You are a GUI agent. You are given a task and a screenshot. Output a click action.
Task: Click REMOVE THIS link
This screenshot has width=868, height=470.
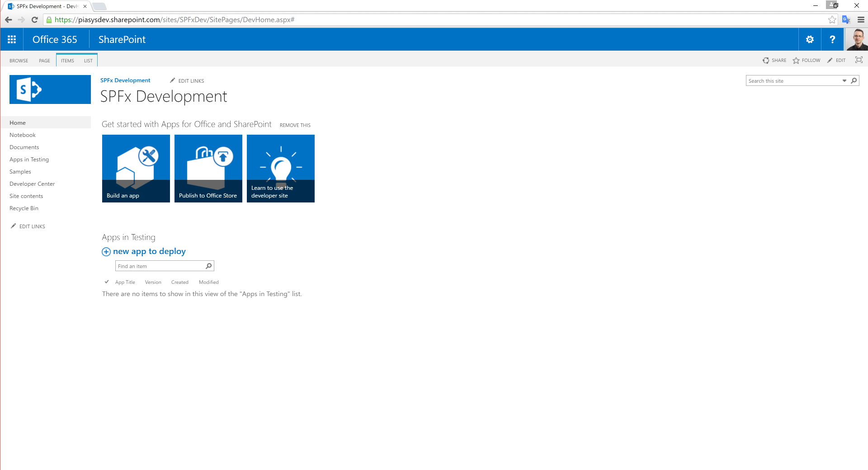coord(295,125)
